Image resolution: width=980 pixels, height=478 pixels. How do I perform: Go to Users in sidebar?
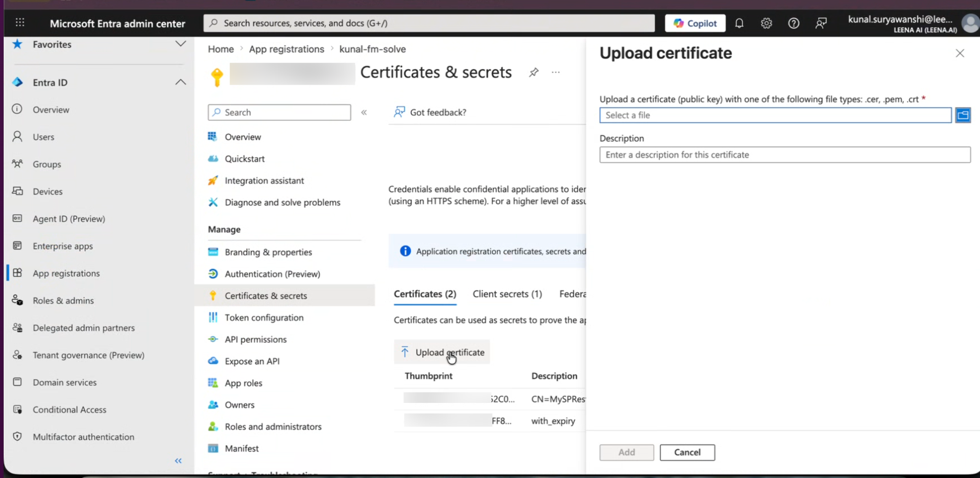(x=43, y=137)
